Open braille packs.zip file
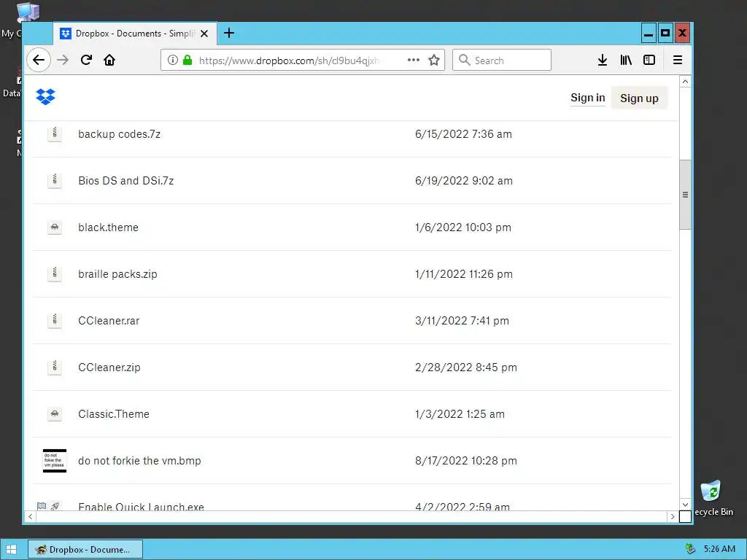This screenshot has height=560, width=747. [x=117, y=274]
